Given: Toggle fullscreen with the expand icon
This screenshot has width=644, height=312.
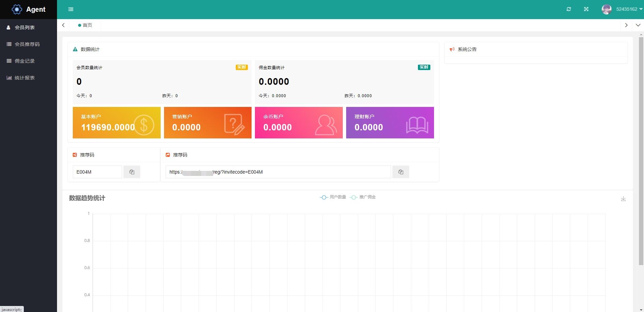Looking at the screenshot, I should 586,9.
